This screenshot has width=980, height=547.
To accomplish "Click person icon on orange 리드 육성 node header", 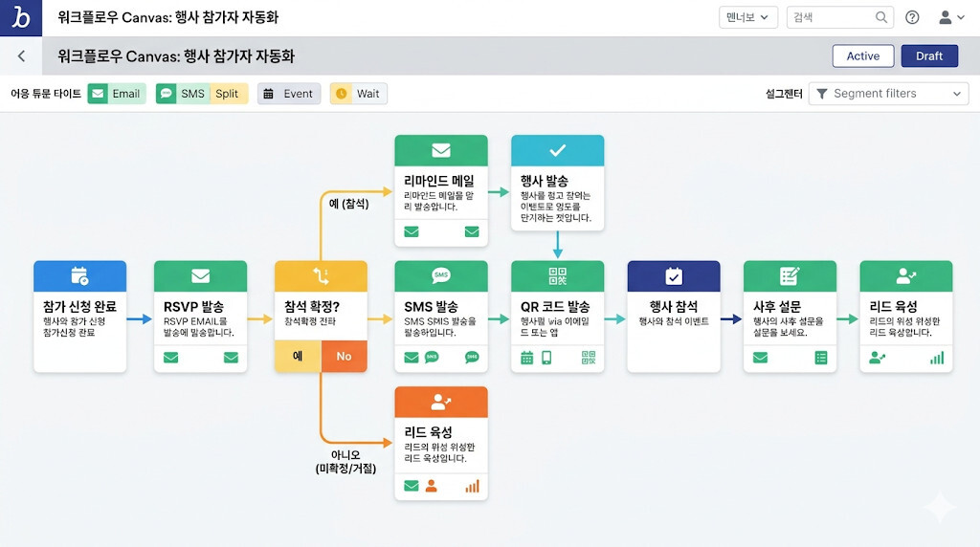I will [x=440, y=402].
